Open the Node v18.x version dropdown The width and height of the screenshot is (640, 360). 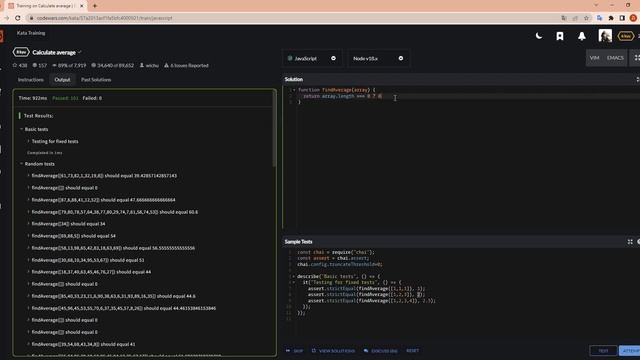click(x=379, y=58)
